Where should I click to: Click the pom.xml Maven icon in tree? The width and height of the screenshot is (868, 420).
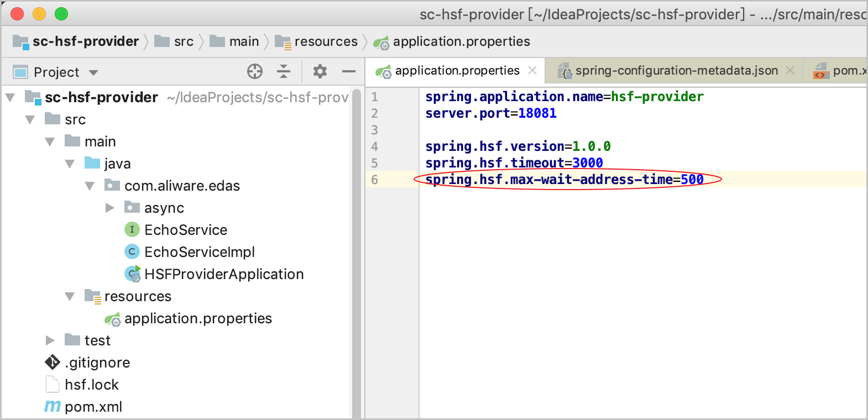(x=53, y=407)
